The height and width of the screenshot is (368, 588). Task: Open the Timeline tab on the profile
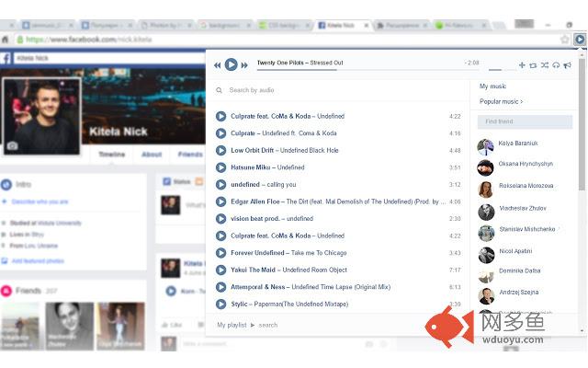tap(112, 155)
